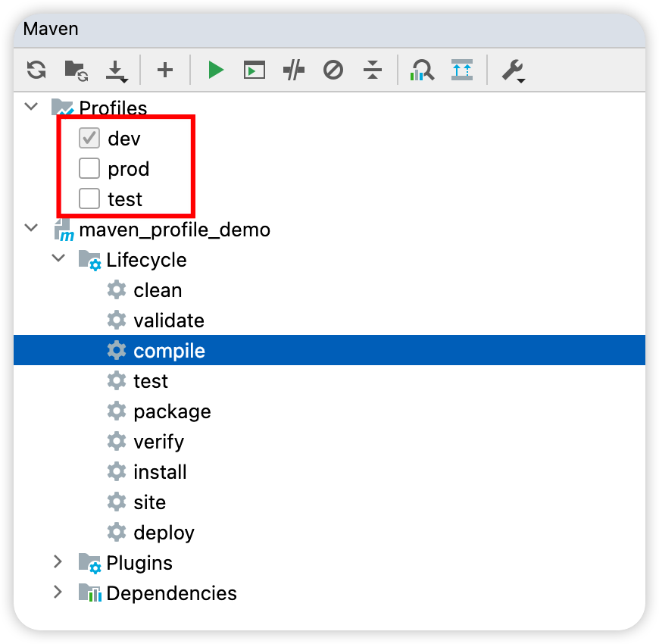659x644 pixels.
Task: Collapse the Profiles node
Action: (x=32, y=106)
